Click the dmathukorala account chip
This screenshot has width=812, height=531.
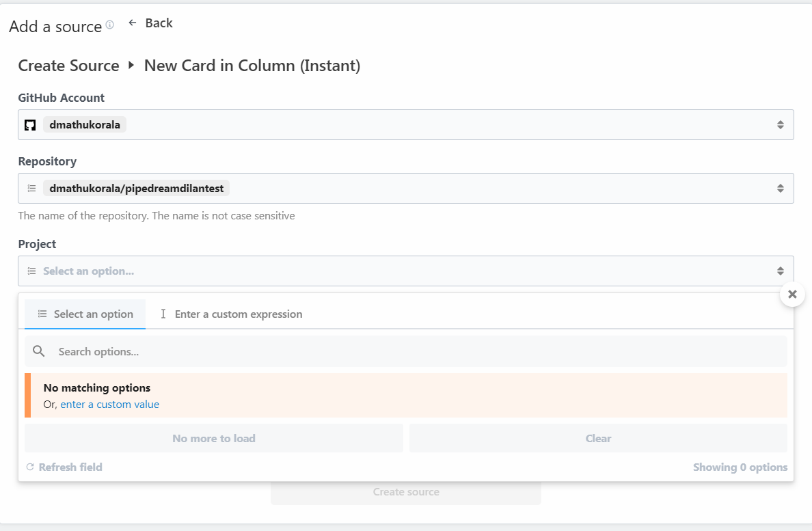(85, 125)
